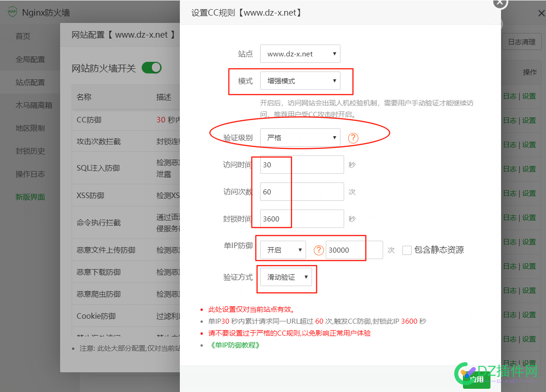The height and width of the screenshot is (392, 546).
Task: Click the help icon beside 单IP防御
Action: (x=318, y=250)
